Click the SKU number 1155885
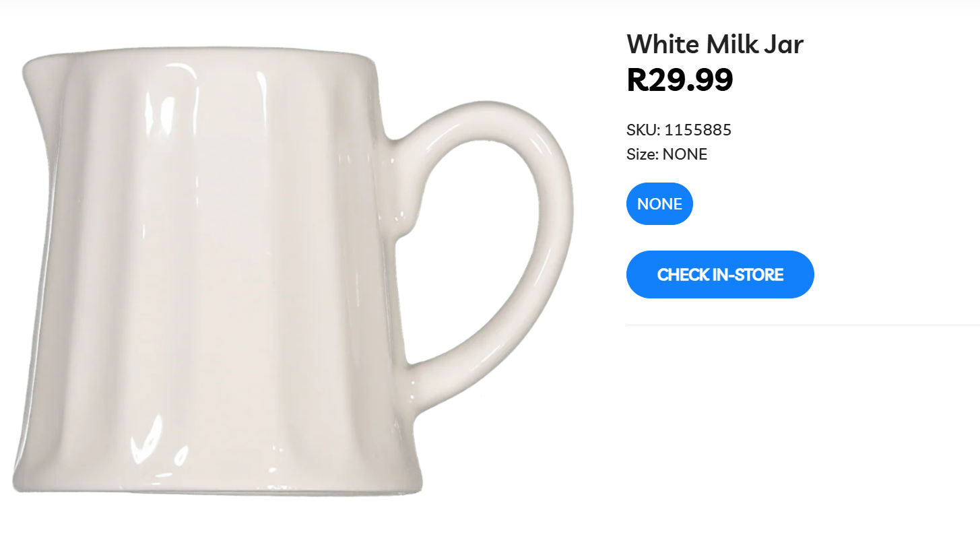980x551 pixels. [698, 130]
